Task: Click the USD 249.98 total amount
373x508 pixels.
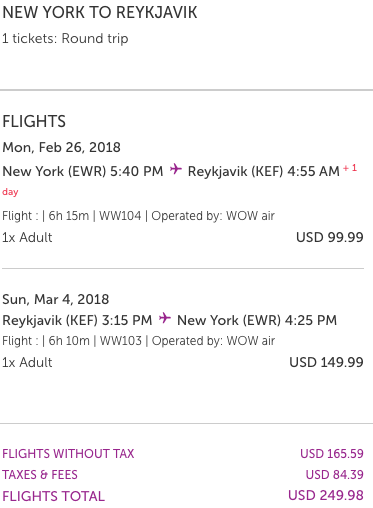Action: (326, 495)
